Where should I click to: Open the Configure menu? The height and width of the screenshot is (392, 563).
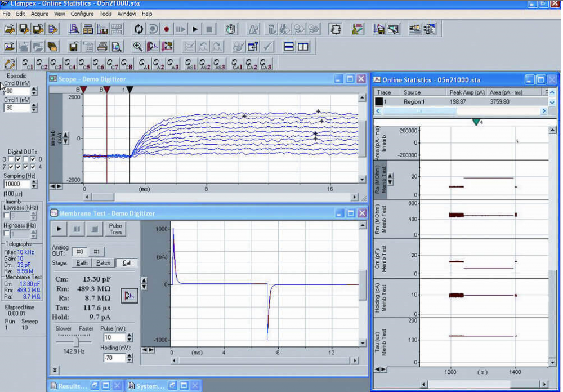82,14
